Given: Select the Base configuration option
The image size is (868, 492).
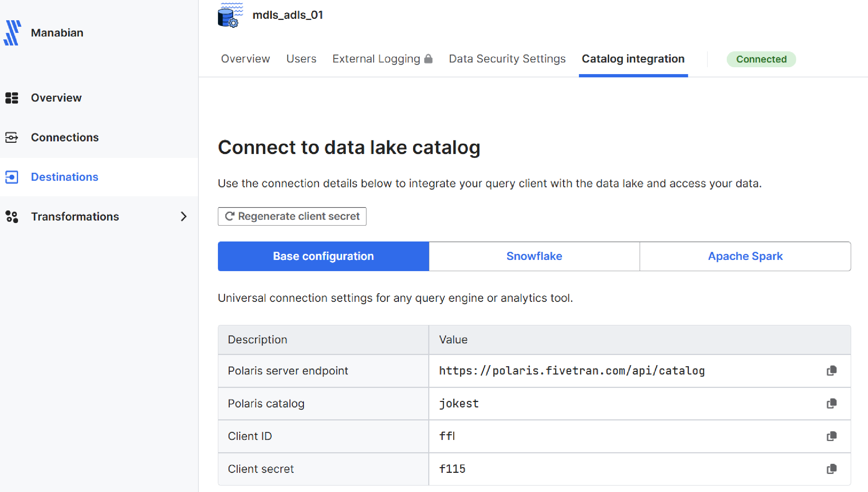Looking at the screenshot, I should tap(323, 256).
